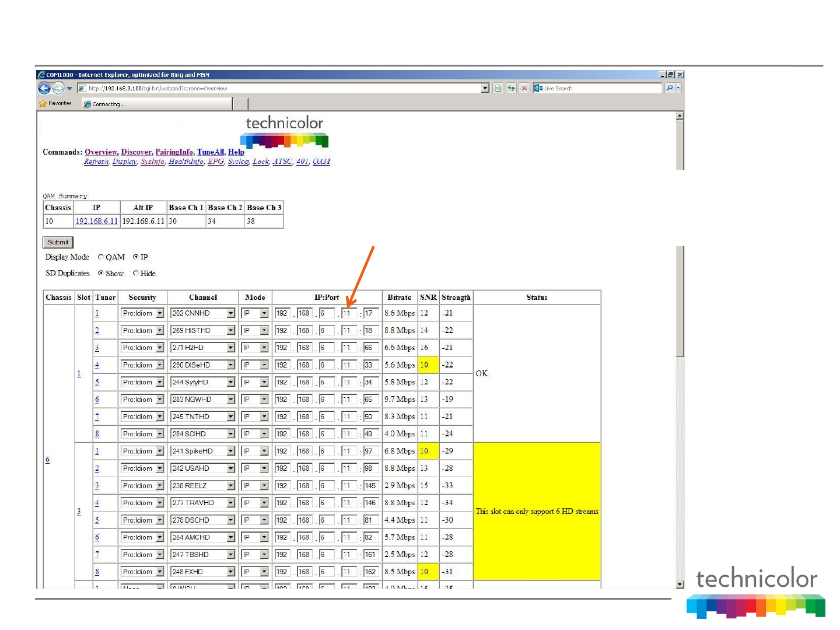Choose Hide for SD Duplicates
This screenshot has height=630, width=840.
[x=136, y=273]
